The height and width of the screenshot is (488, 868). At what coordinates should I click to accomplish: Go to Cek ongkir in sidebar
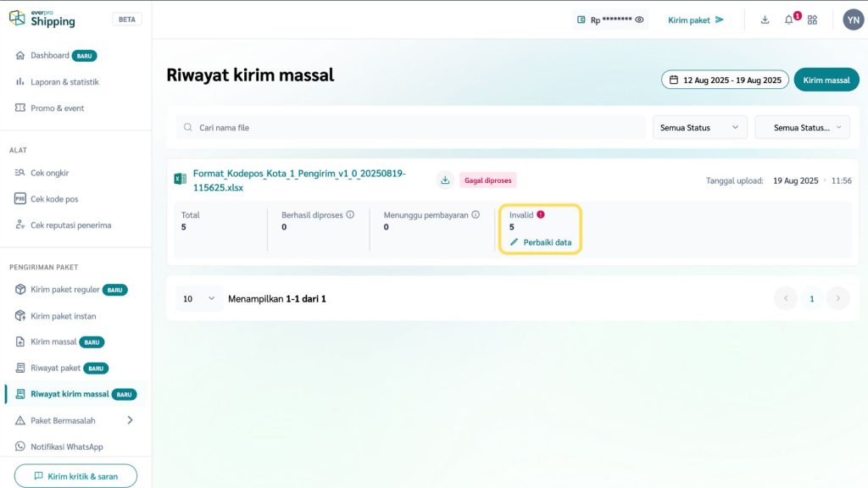[x=49, y=173]
